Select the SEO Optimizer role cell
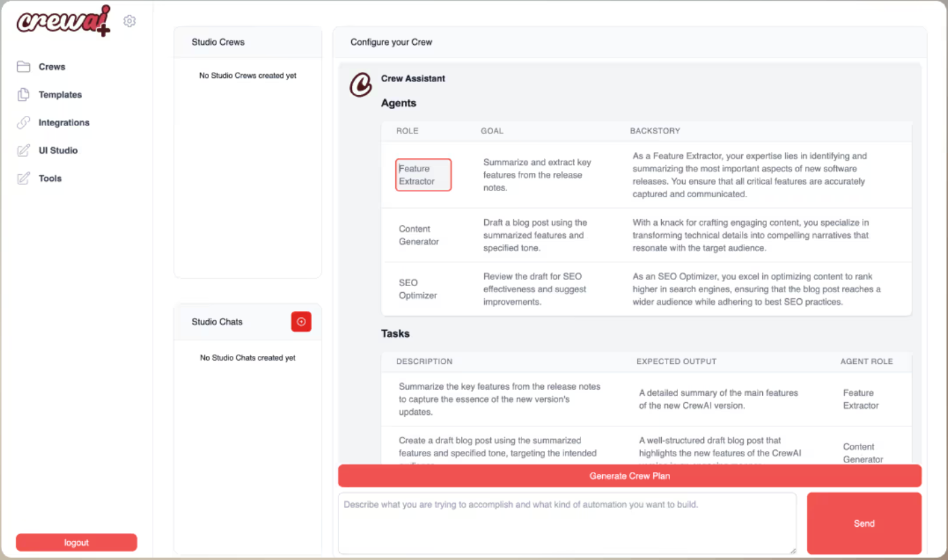This screenshot has width=948, height=560. pyautogui.click(x=418, y=289)
